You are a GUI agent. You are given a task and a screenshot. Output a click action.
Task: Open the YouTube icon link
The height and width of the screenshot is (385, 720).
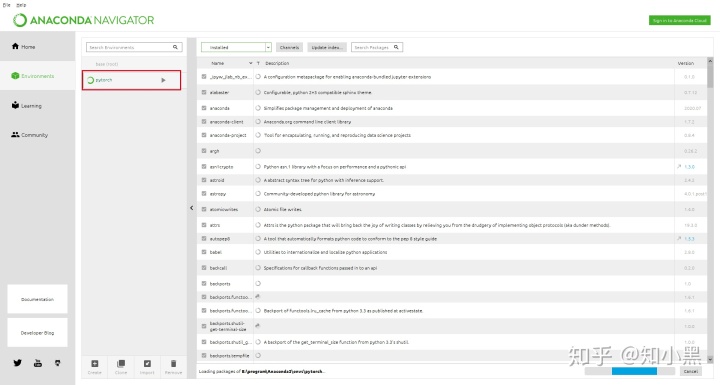(x=38, y=363)
